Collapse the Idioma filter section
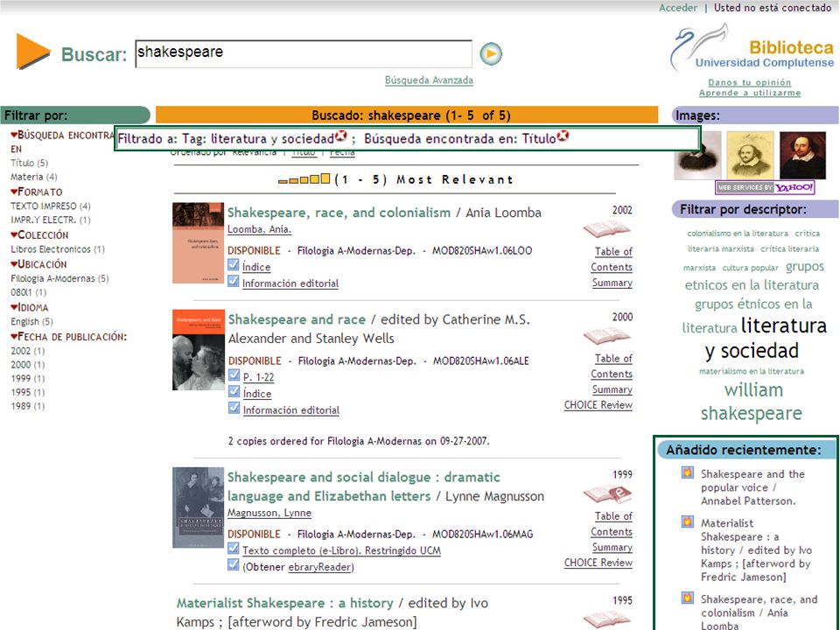The width and height of the screenshot is (840, 630). [14, 307]
